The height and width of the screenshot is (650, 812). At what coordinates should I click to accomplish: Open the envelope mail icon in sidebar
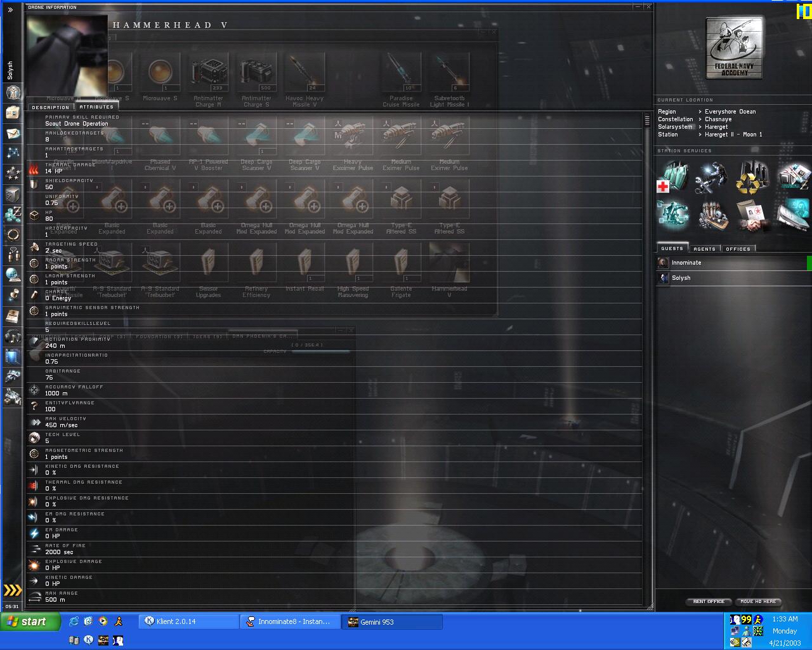[12, 134]
